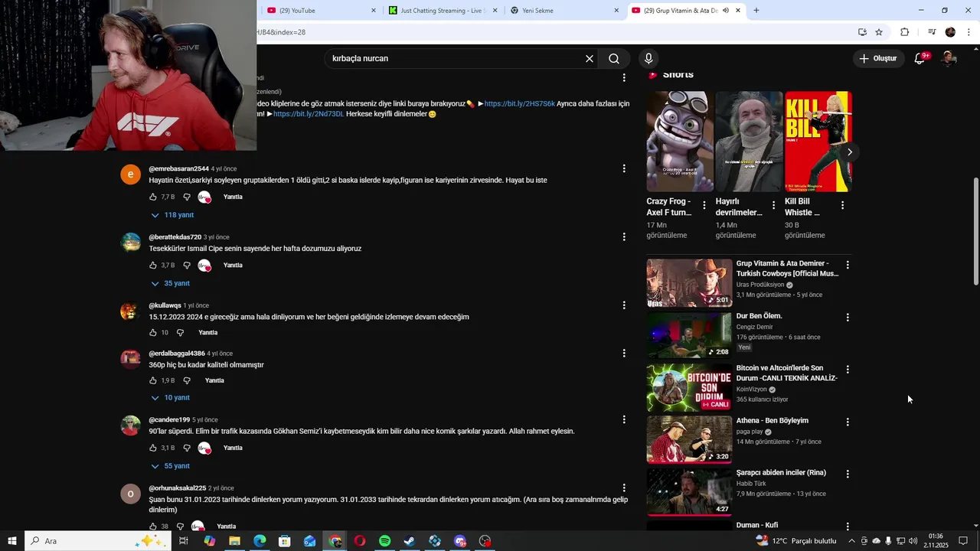Like the comment by @erdalbaggal4386
The height and width of the screenshot is (551, 980).
tap(153, 380)
